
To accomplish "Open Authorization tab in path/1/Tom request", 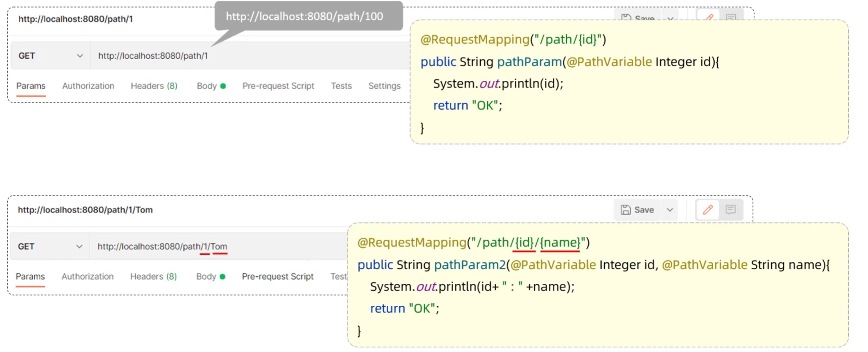I will pos(87,276).
